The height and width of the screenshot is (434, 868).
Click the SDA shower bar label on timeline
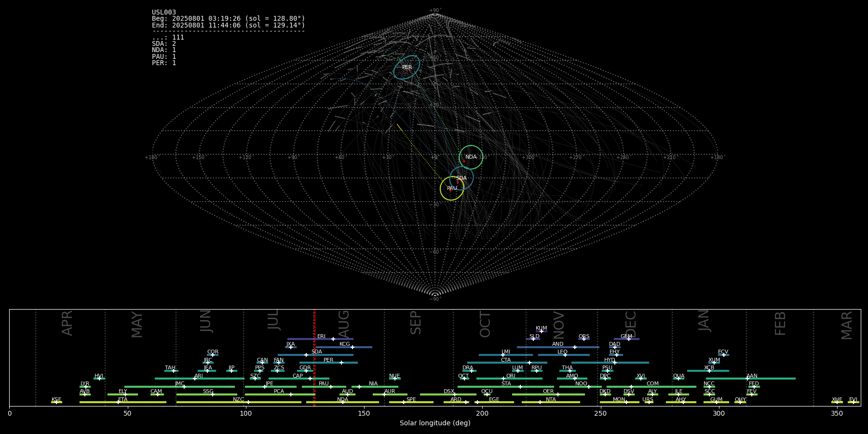pos(316,352)
